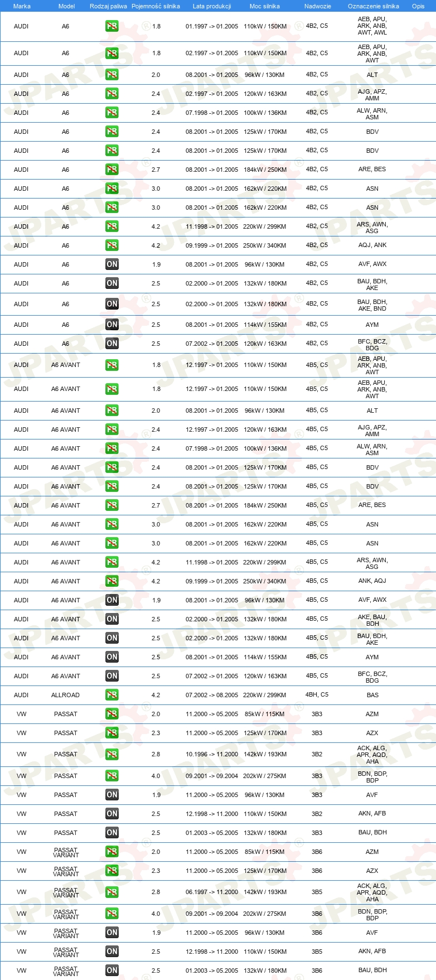436x980 pixels.
Task: Click the petrol icon in the AUDI ALLROAD 4.2 row
Action: [x=112, y=695]
